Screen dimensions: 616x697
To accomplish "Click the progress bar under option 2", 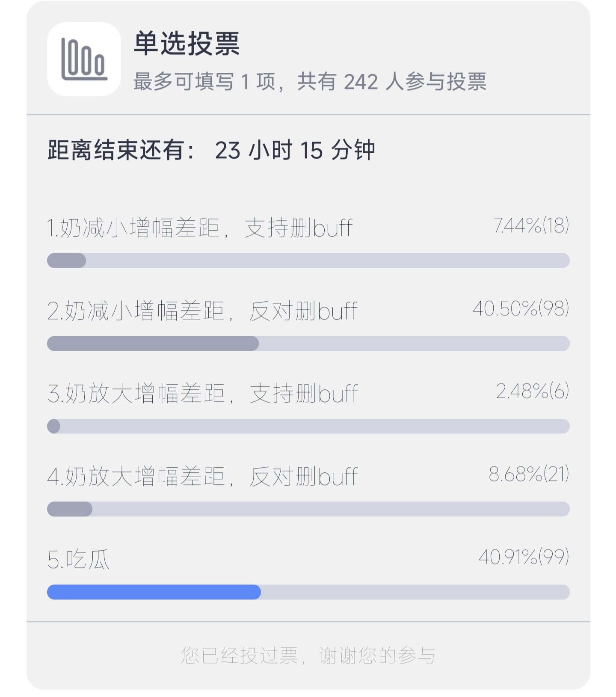I will coord(308,344).
